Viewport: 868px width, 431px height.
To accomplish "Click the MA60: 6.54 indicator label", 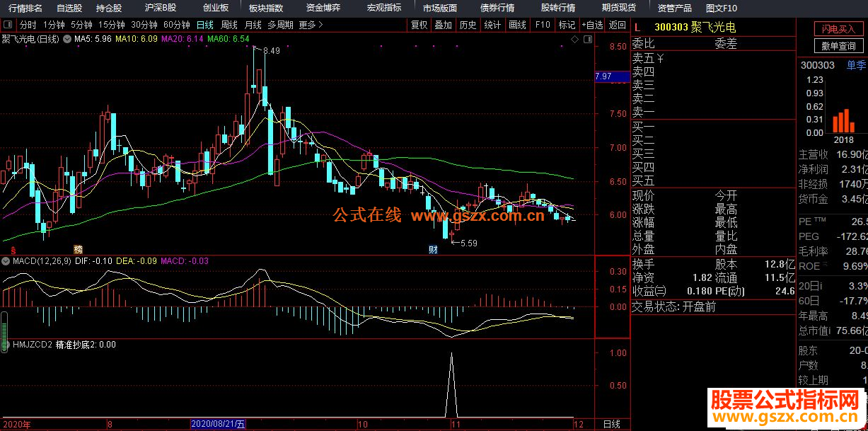I will [228, 39].
